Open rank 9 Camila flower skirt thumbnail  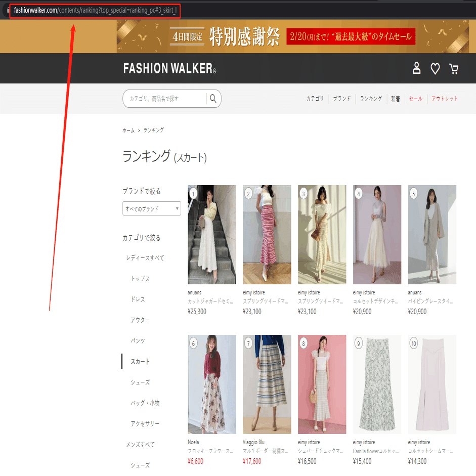[x=377, y=384]
